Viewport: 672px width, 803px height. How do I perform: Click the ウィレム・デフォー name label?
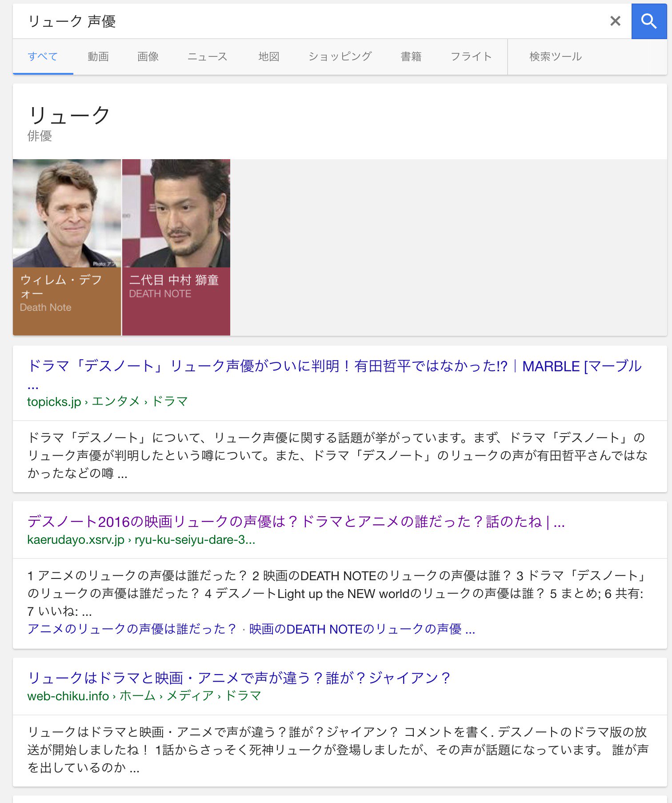(61, 286)
